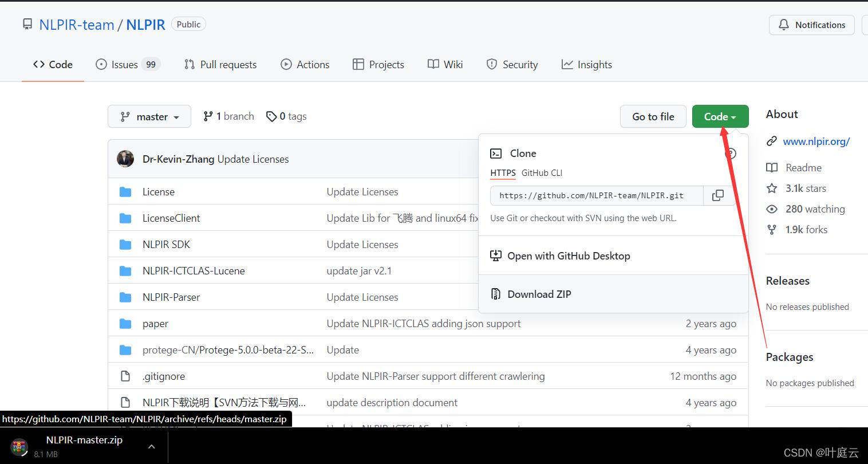Image resolution: width=868 pixels, height=464 pixels.
Task: Open the update jar v2.1 commit message
Action: click(x=359, y=271)
